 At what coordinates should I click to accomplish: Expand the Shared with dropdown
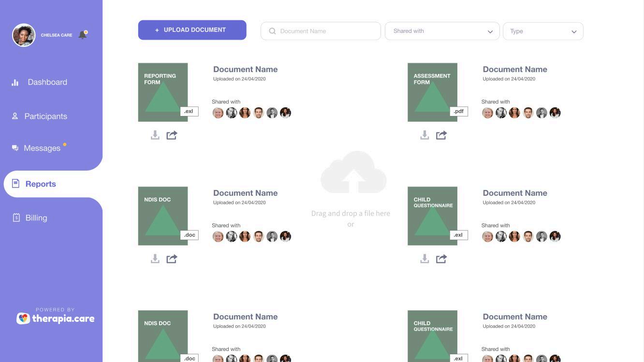442,31
